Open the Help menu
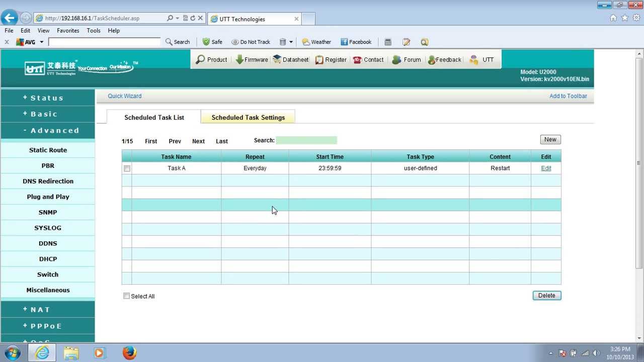 tap(114, 31)
